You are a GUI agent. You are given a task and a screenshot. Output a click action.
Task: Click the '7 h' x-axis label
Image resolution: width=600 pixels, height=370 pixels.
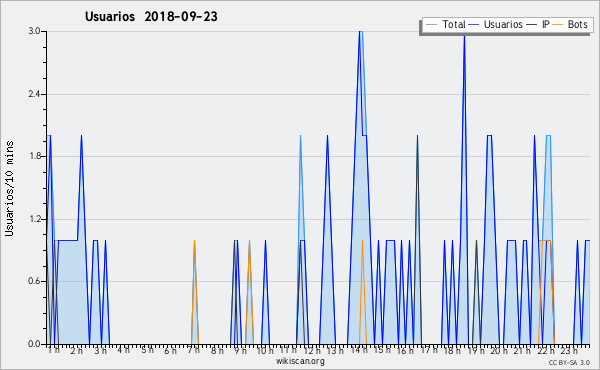coord(193,350)
